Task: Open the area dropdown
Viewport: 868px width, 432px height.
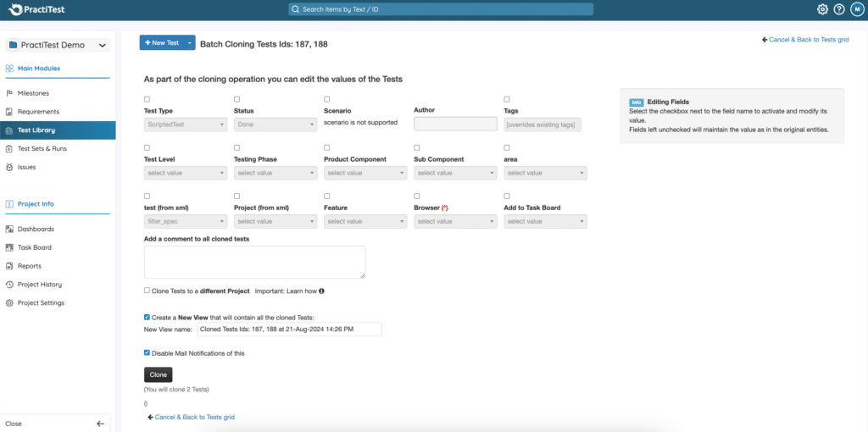Action: point(545,173)
